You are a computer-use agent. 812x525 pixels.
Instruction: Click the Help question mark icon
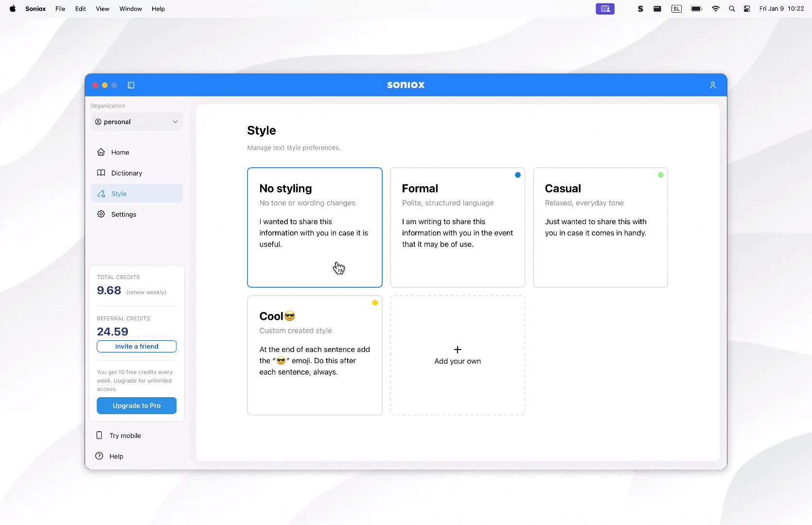pos(99,456)
